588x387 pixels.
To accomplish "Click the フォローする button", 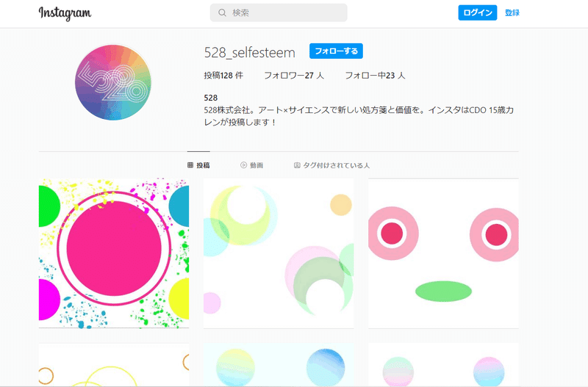I will click(x=336, y=51).
